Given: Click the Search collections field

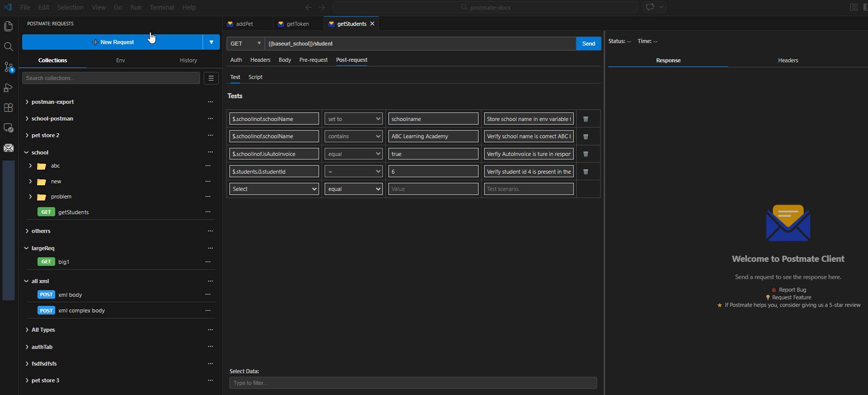Looking at the screenshot, I should [x=111, y=78].
